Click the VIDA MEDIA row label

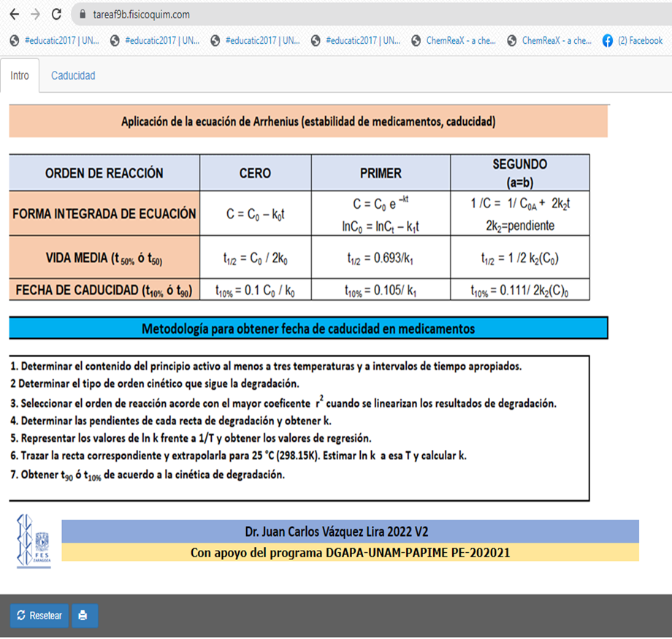[104, 258]
